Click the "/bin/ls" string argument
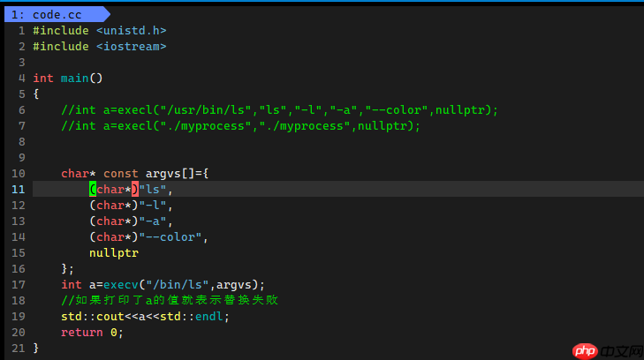The image size is (644, 360). point(177,285)
